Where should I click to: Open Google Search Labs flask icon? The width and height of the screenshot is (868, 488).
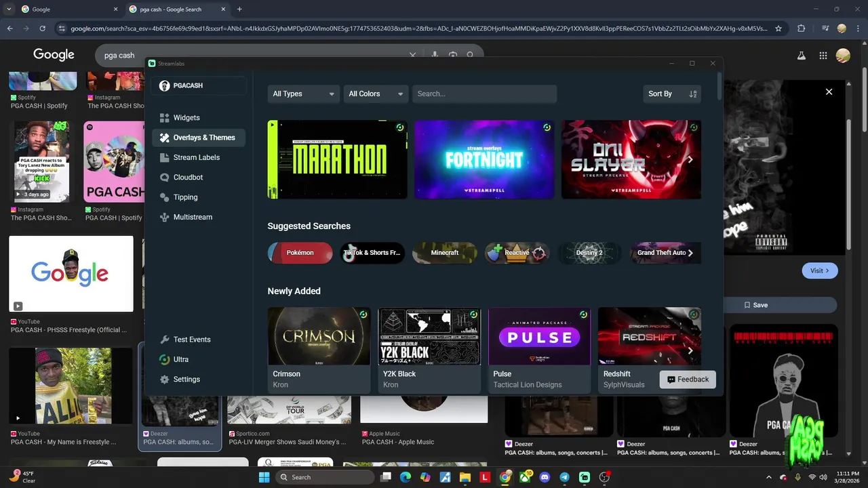801,56
